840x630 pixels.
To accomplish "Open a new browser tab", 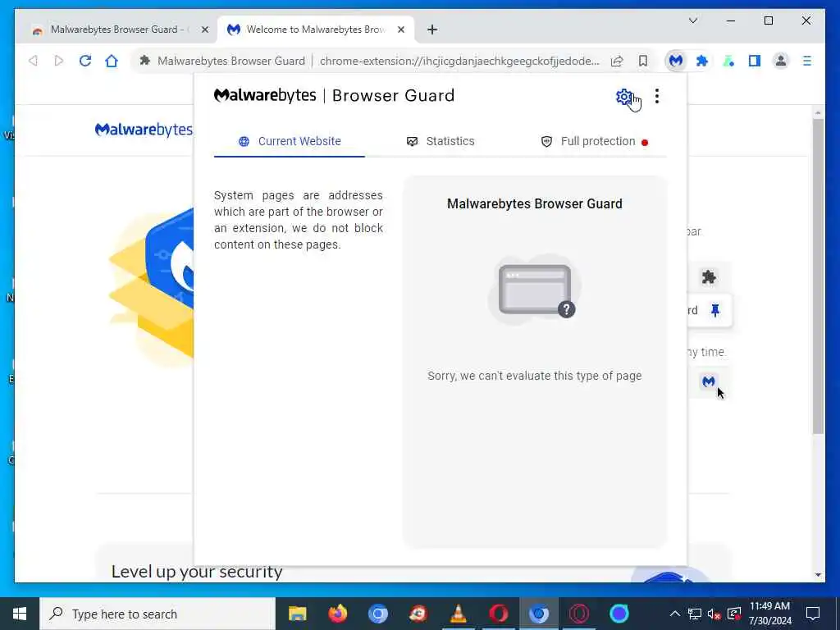I will [x=432, y=30].
